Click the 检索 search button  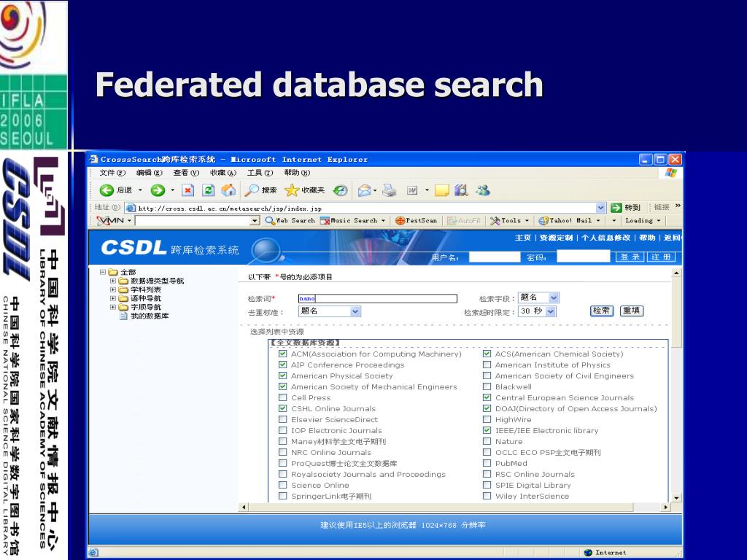tap(602, 311)
